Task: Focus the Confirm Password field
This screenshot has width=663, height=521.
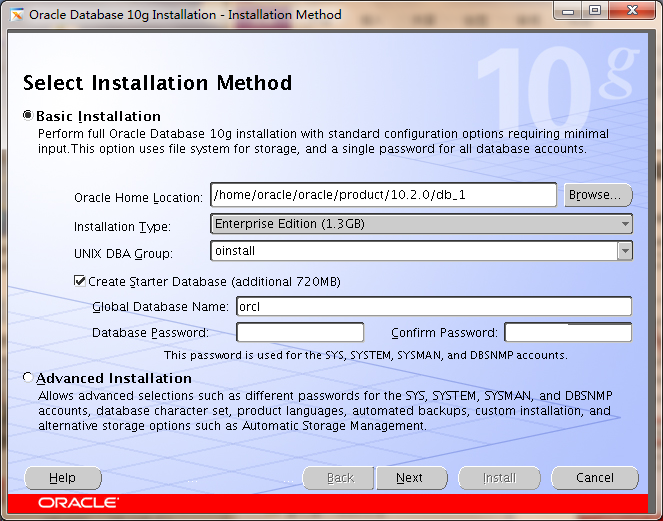Action: coord(568,332)
